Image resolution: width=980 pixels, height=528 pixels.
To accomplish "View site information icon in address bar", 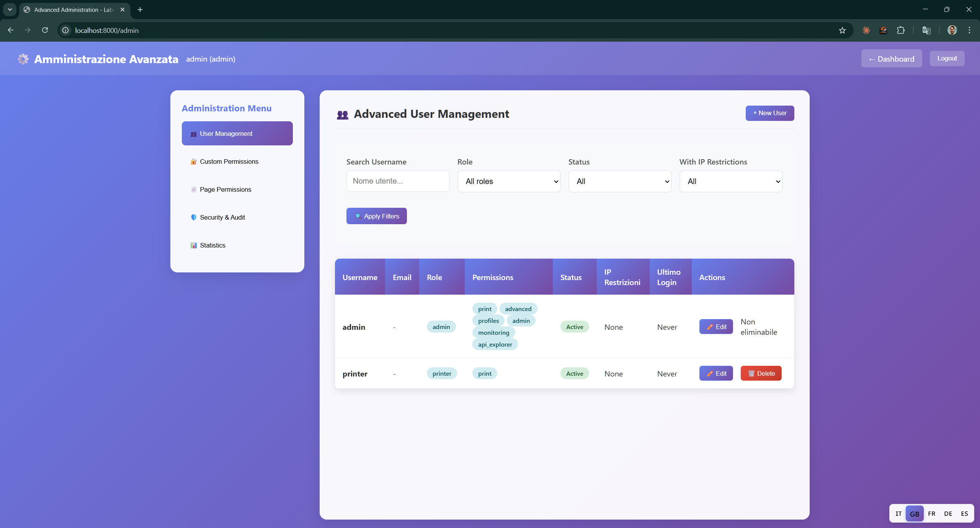I will (x=66, y=30).
